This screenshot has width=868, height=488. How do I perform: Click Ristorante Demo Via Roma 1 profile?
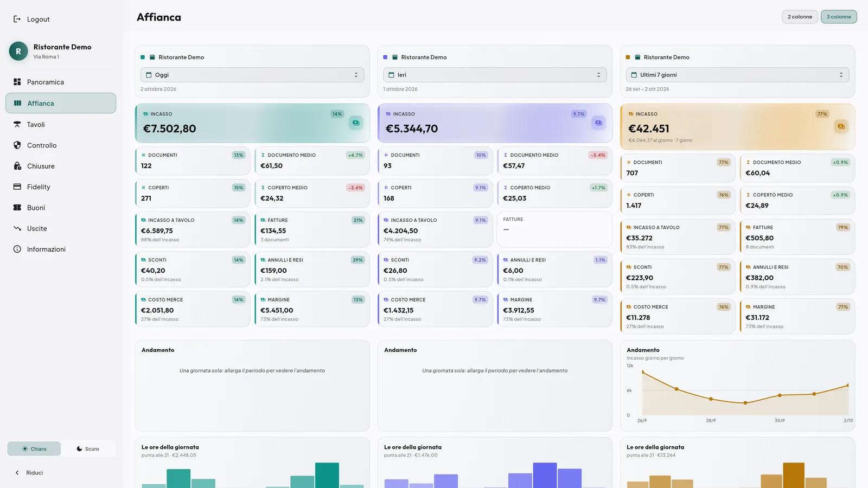coord(61,51)
